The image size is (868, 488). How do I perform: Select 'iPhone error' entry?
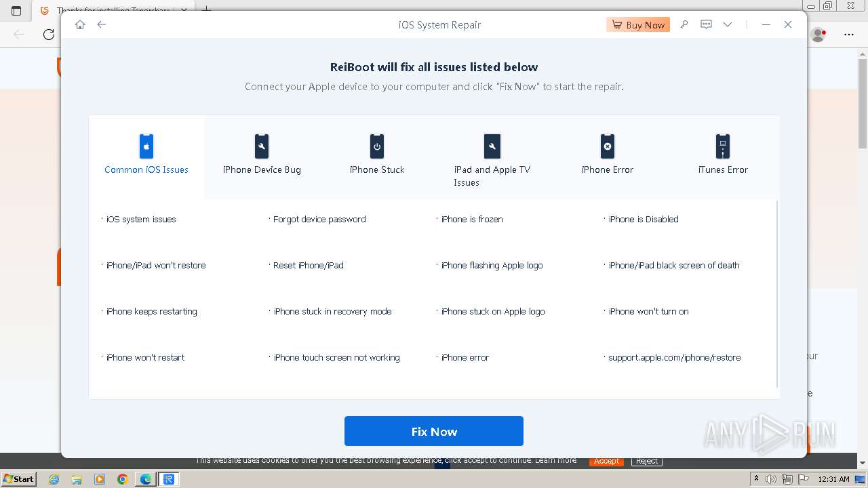[x=465, y=357]
